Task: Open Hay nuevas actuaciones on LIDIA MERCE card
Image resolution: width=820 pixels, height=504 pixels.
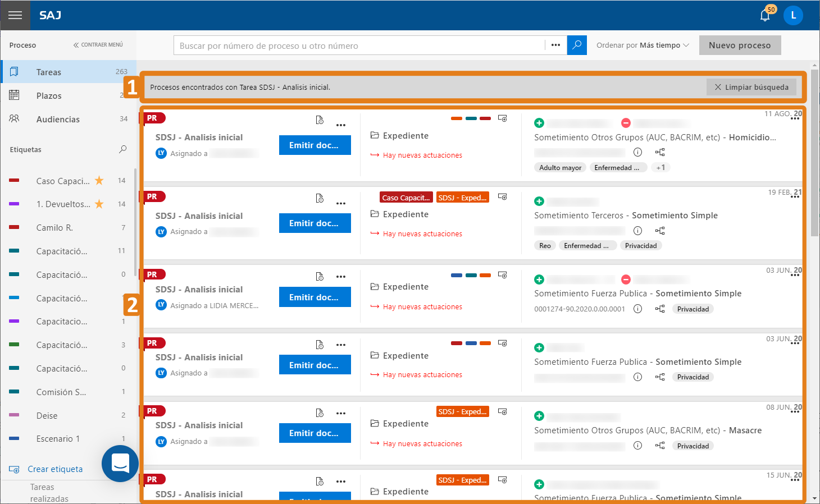Action: point(416,306)
